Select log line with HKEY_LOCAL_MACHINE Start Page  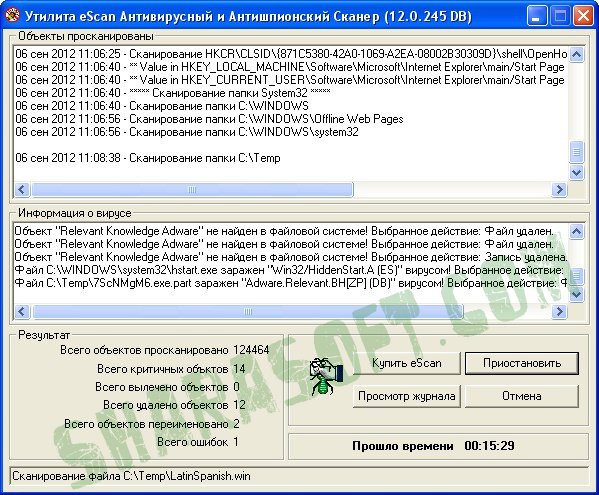click(290, 67)
